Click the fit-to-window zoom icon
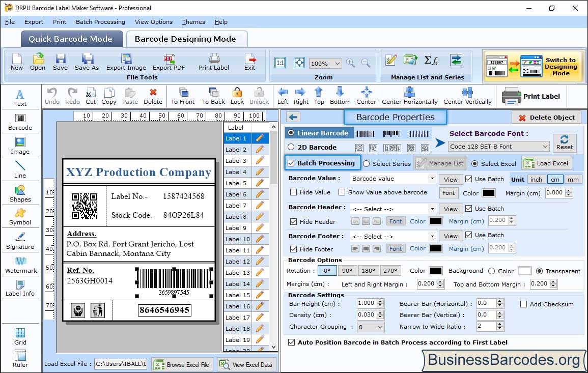Viewport: 588px width, 373px height. pos(299,63)
